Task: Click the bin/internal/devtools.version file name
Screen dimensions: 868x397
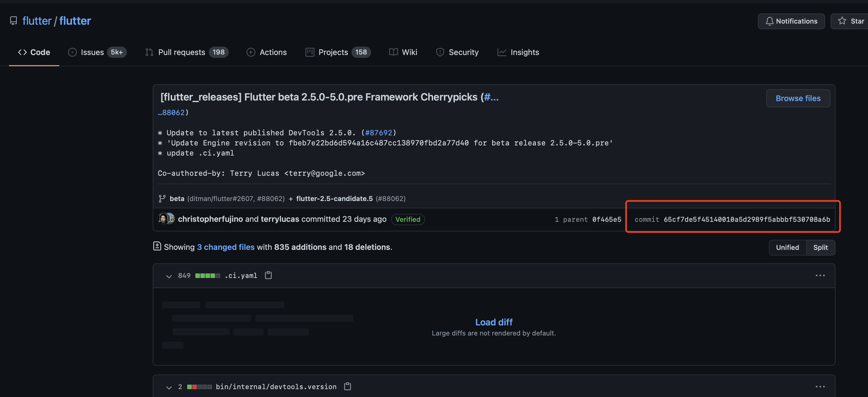Action: [276, 387]
